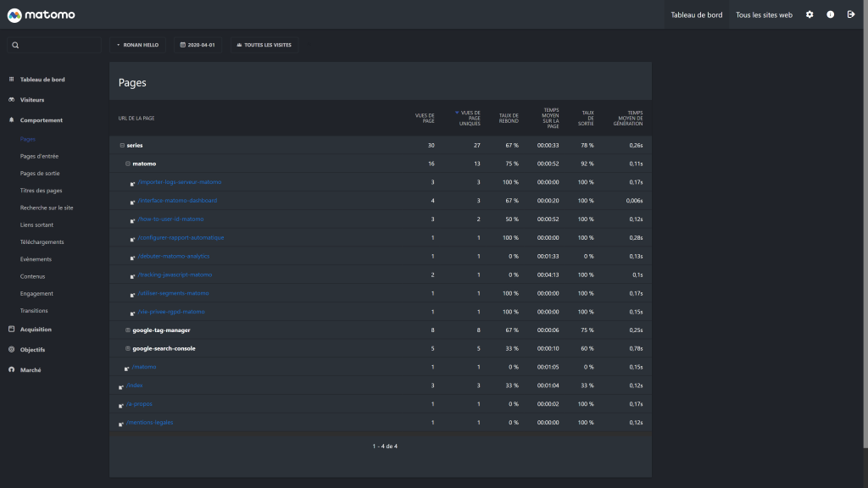Open external link icon for /mentions-legales
Screen dimensions: 868x488
pyautogui.click(x=120, y=424)
